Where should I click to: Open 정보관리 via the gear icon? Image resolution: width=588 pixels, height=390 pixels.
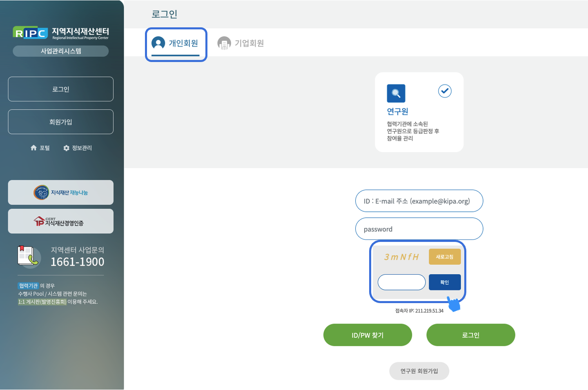coord(66,148)
